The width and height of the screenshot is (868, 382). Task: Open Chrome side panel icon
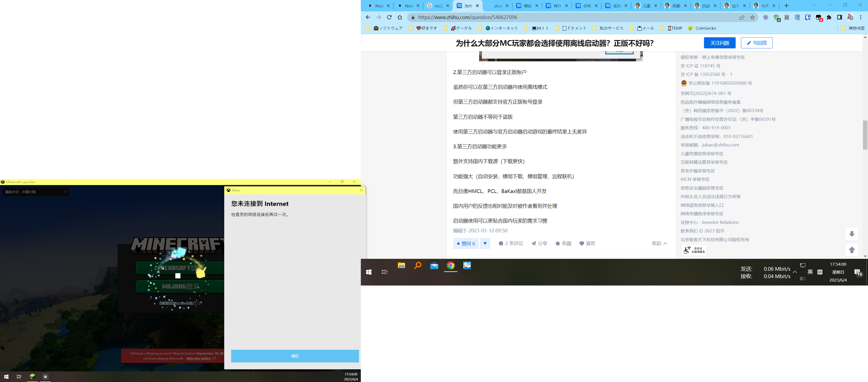click(839, 17)
